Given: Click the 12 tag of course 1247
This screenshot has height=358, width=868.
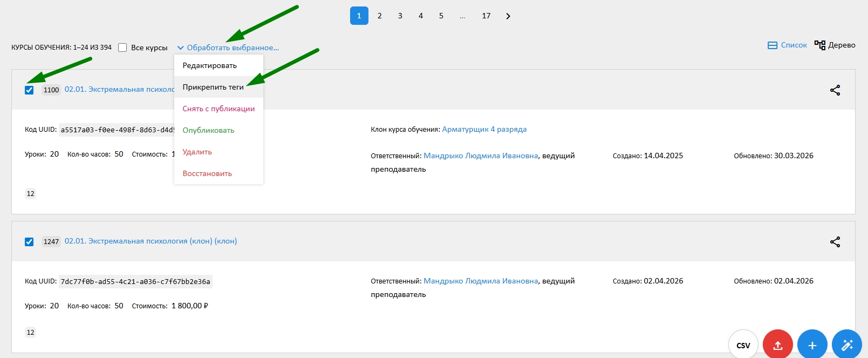Looking at the screenshot, I should coord(30,332).
